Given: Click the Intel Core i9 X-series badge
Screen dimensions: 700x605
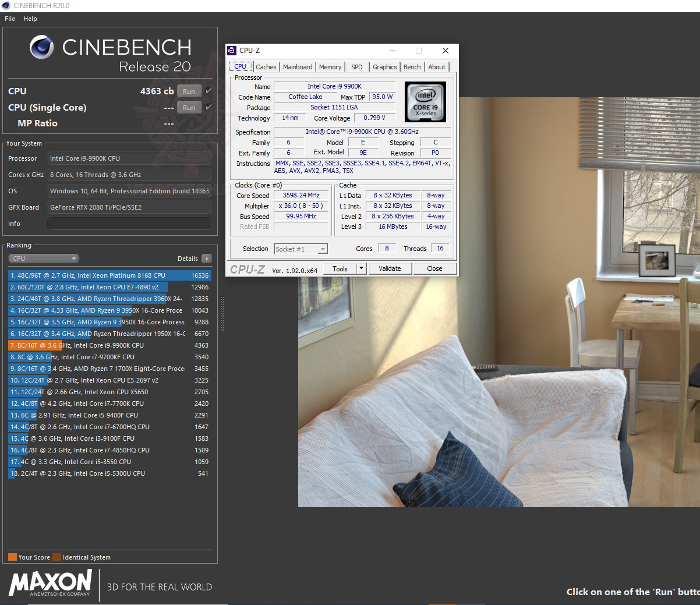Looking at the screenshot, I should (426, 101).
